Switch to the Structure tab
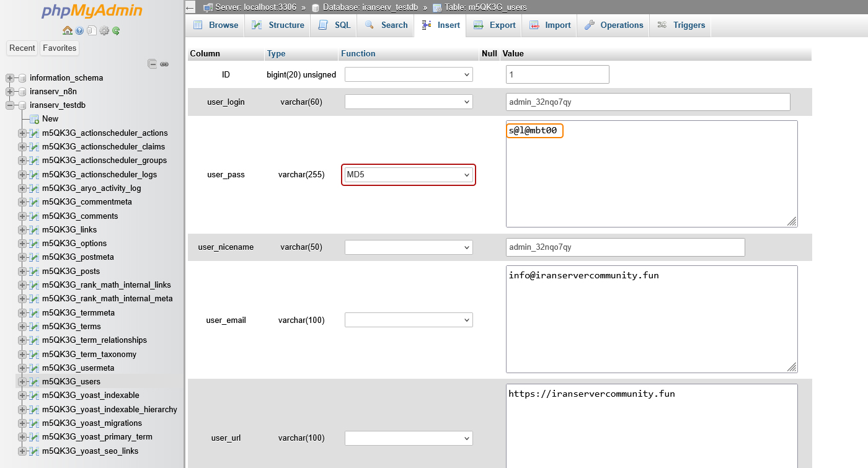The height and width of the screenshot is (468, 868). point(278,25)
